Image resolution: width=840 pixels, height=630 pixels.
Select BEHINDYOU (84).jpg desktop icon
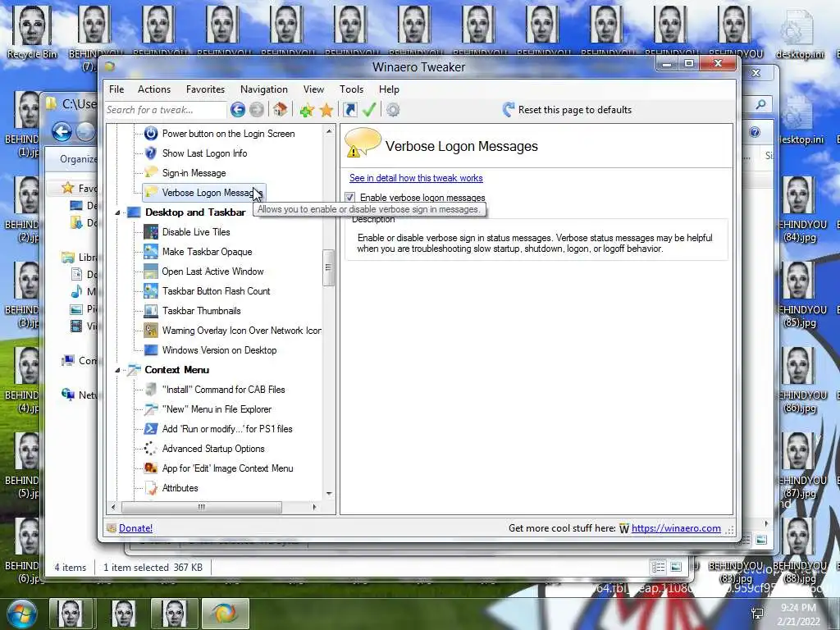[799, 210]
